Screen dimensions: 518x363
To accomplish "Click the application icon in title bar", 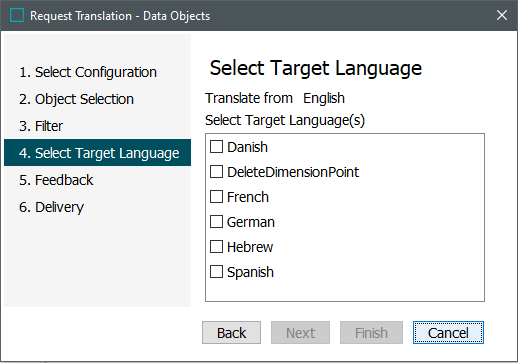I will click(x=17, y=15).
